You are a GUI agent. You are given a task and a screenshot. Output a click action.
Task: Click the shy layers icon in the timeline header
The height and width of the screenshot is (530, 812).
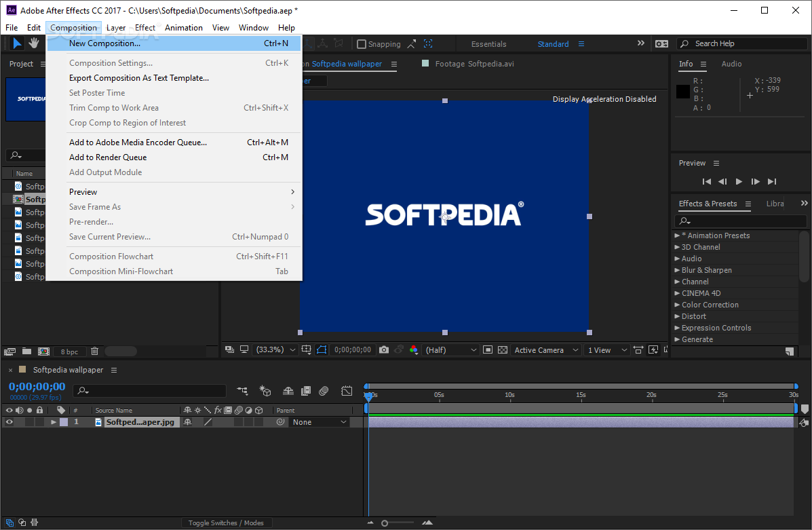(288, 391)
